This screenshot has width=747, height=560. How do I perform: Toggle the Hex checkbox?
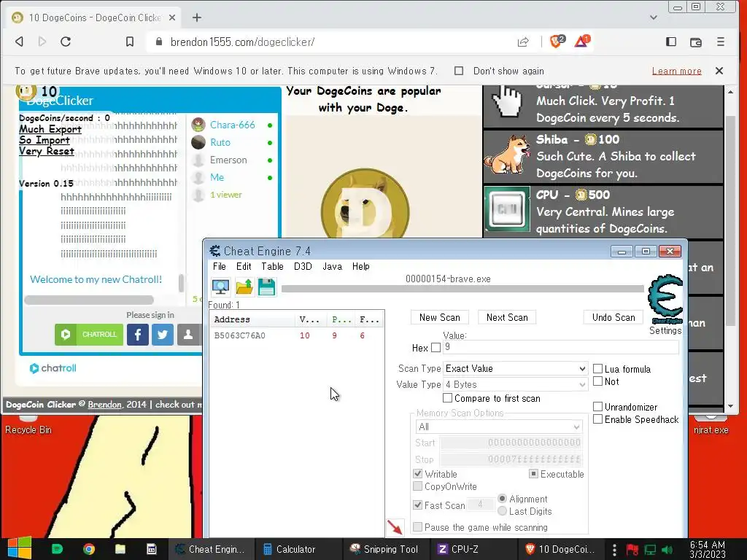point(436,348)
